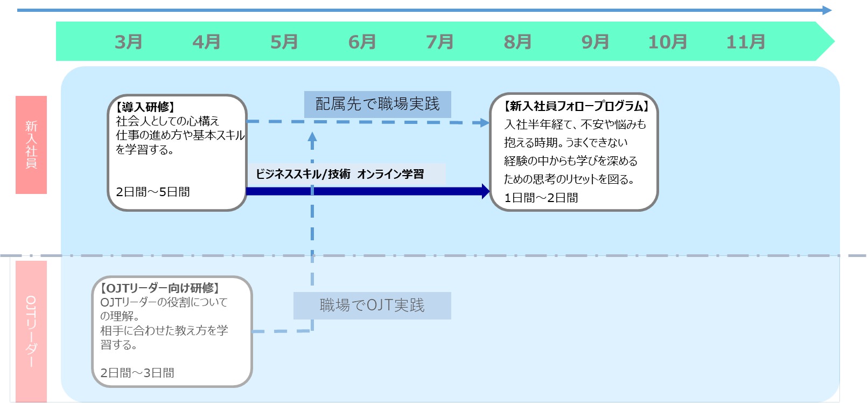Viewport: 868px width, 403px height.
Task: Click the 習する。 line in OJT box
Action: point(119,344)
